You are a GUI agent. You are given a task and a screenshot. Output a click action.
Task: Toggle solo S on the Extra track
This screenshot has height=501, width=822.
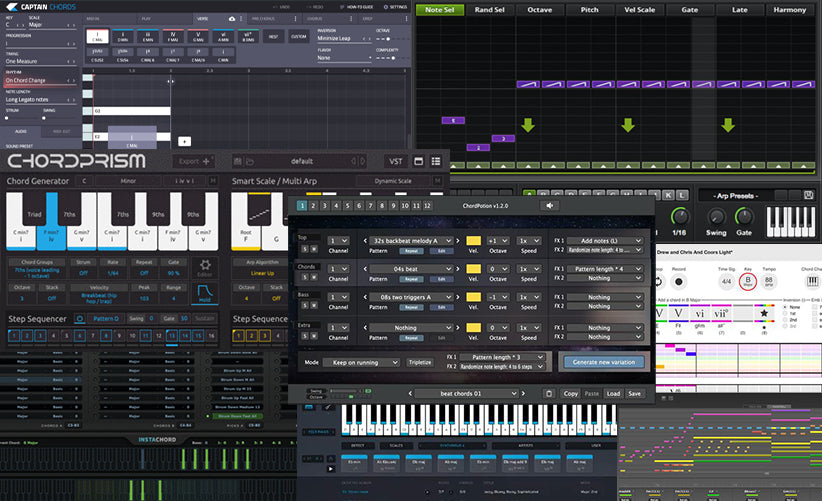(305, 336)
